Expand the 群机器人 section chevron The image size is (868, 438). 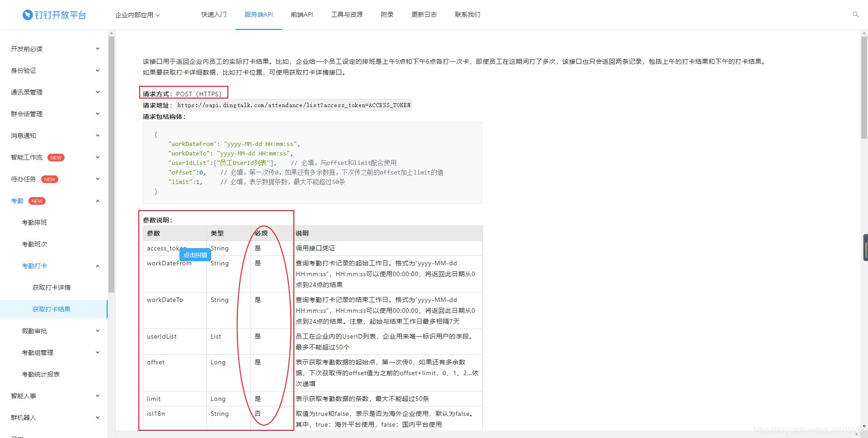[x=98, y=418]
